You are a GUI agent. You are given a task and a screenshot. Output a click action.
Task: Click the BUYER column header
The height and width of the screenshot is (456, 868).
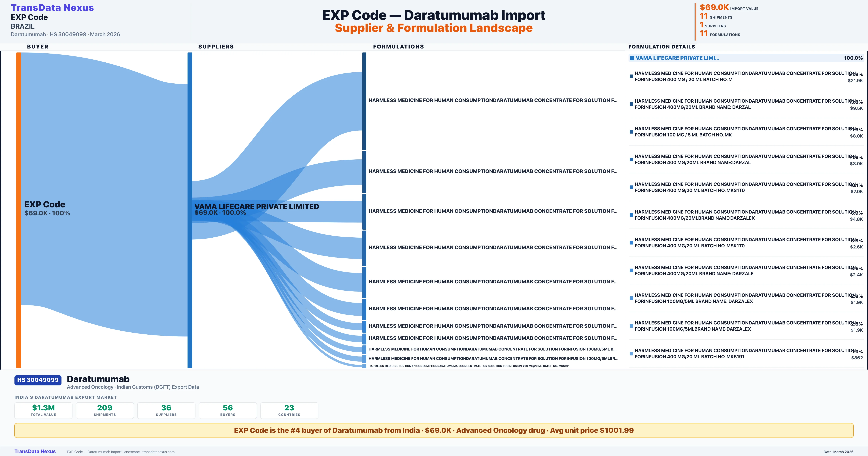tap(37, 47)
